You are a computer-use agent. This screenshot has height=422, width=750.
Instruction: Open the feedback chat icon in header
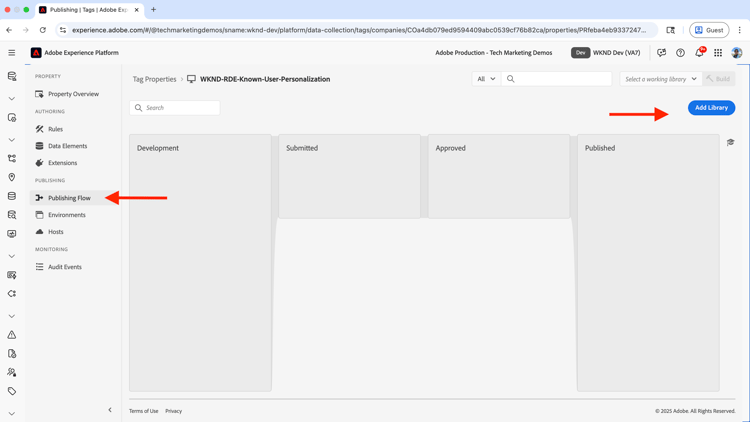point(662,53)
